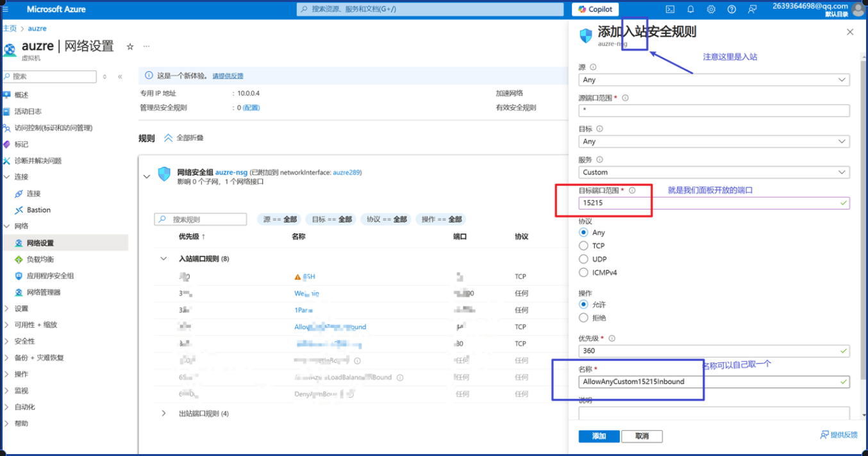Click the 添加 button
Viewport: 868px width, 456px height.
[x=599, y=436]
